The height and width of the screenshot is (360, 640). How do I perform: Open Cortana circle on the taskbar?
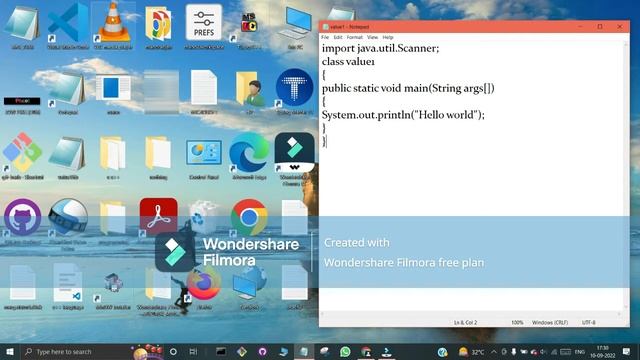pyautogui.click(x=173, y=351)
